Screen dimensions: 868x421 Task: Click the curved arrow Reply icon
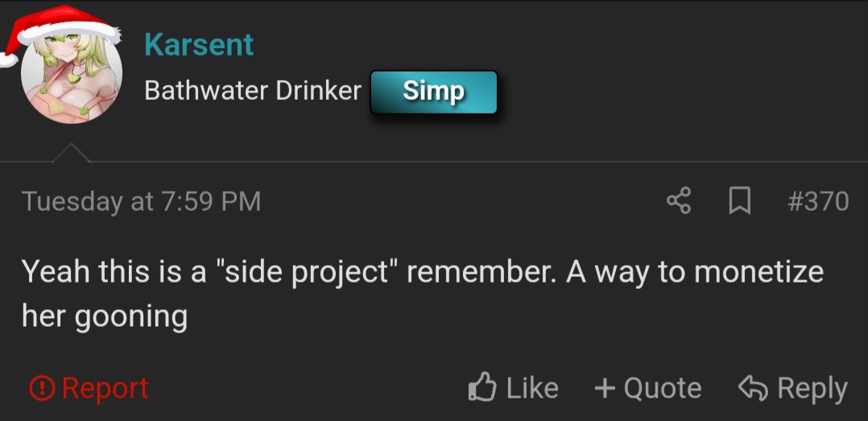(754, 388)
